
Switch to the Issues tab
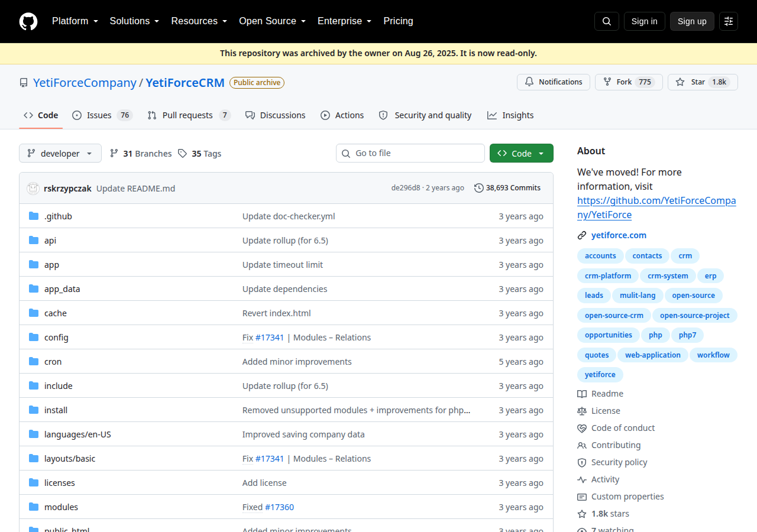coord(102,115)
